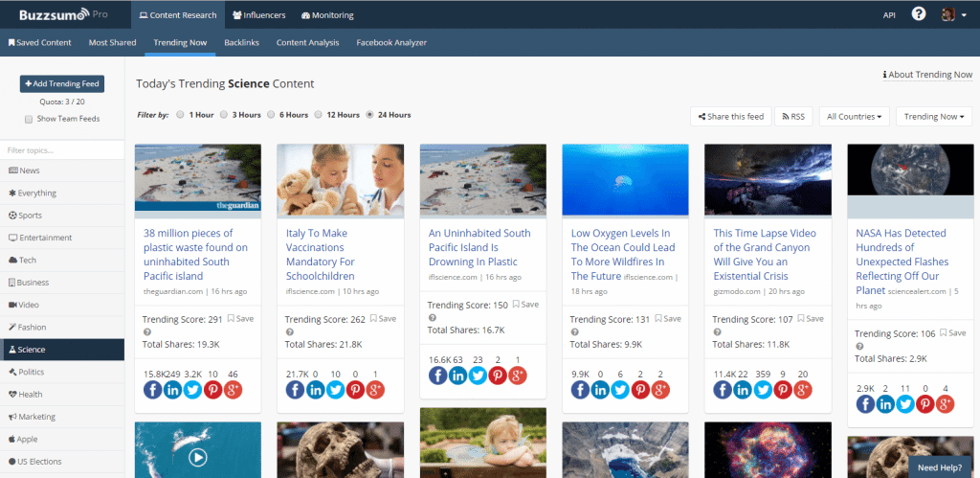The image size is (980, 478).
Task: Click Facebook icon on Low Oxygen Levels card
Action: tap(581, 389)
